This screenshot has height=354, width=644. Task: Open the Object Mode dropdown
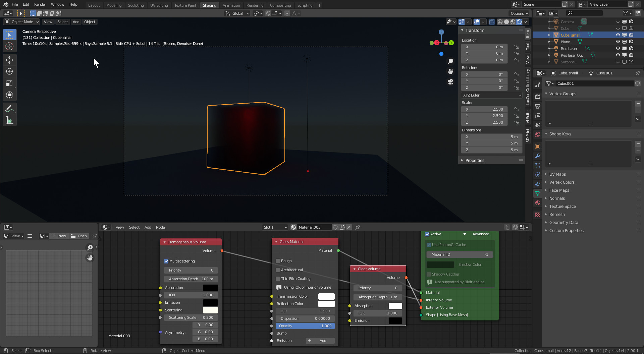(22, 22)
